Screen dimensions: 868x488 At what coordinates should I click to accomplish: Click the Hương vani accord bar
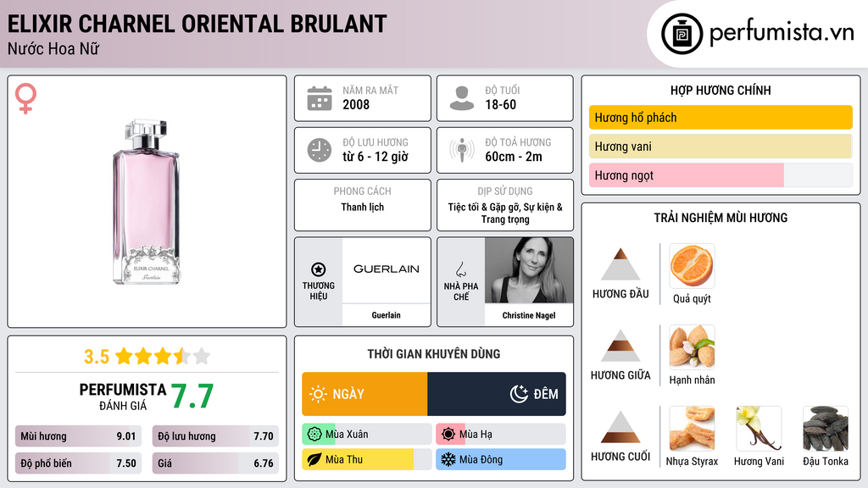point(721,147)
